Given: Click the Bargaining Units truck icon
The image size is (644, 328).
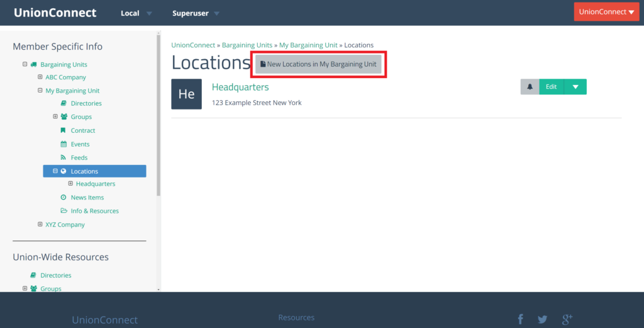Looking at the screenshot, I should click(34, 65).
